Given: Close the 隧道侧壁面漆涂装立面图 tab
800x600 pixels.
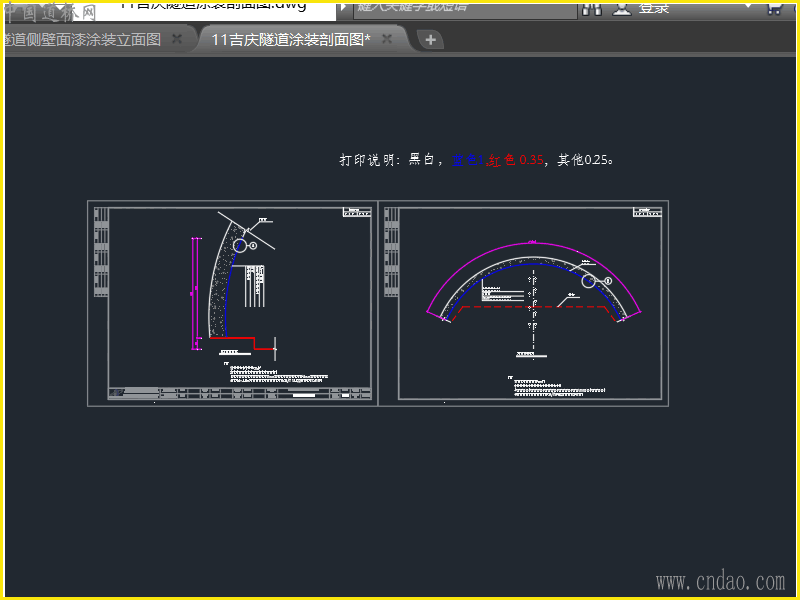Looking at the screenshot, I should pos(177,39).
